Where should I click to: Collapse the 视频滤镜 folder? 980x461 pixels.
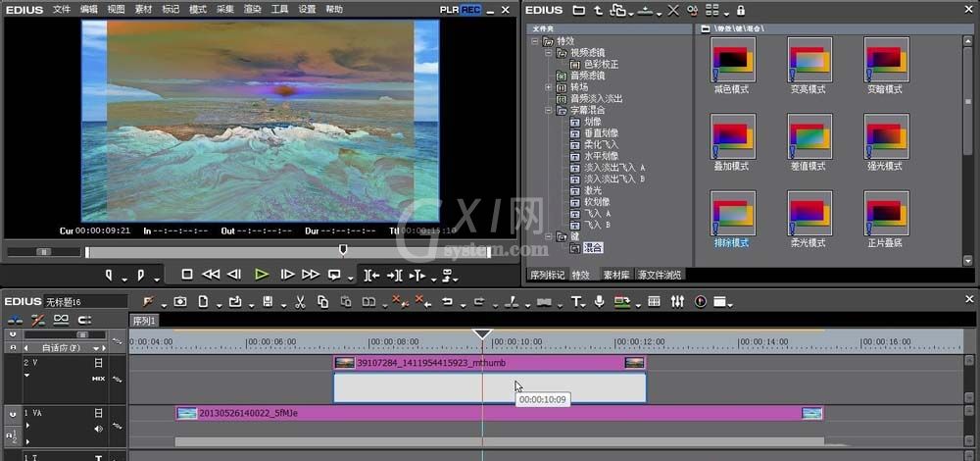[x=548, y=53]
